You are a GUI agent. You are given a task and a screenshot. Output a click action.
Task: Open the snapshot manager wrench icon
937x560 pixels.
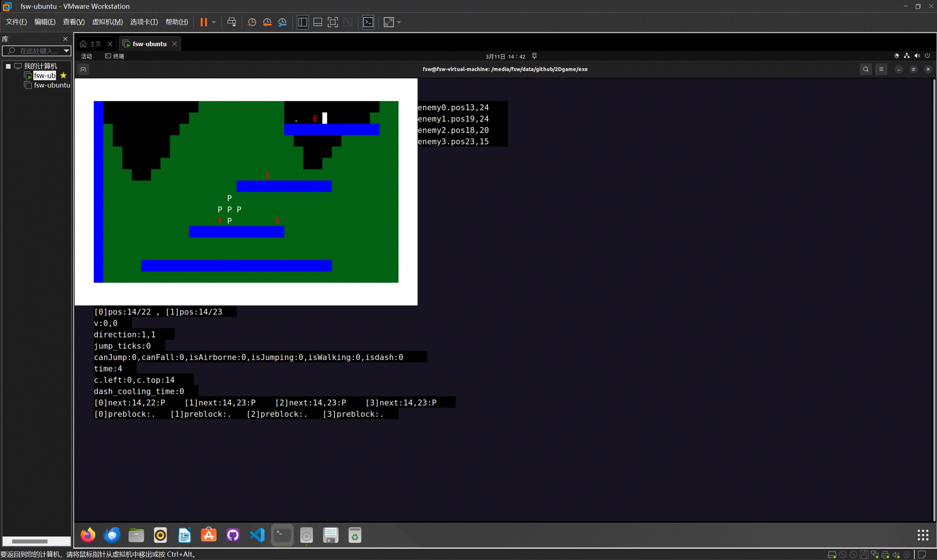[282, 22]
